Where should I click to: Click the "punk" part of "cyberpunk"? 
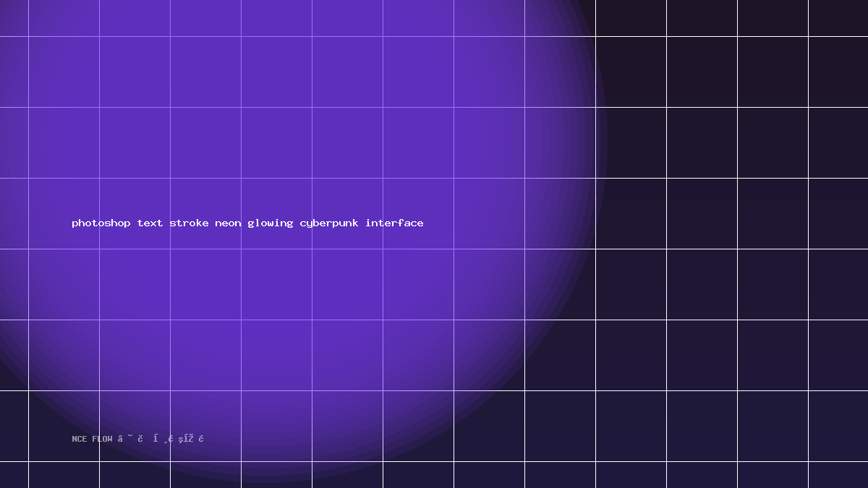pyautogui.click(x=346, y=223)
